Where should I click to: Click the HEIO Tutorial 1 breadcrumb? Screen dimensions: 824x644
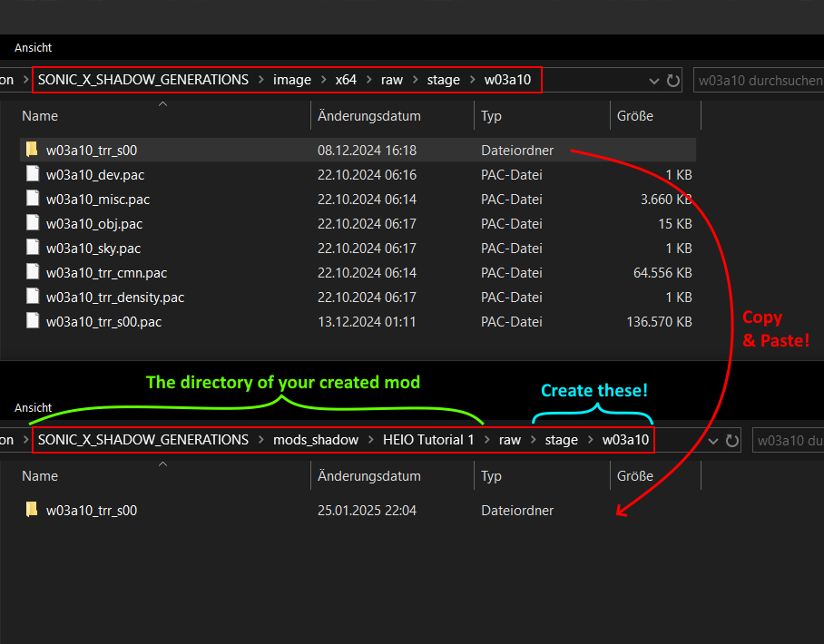pyautogui.click(x=428, y=440)
